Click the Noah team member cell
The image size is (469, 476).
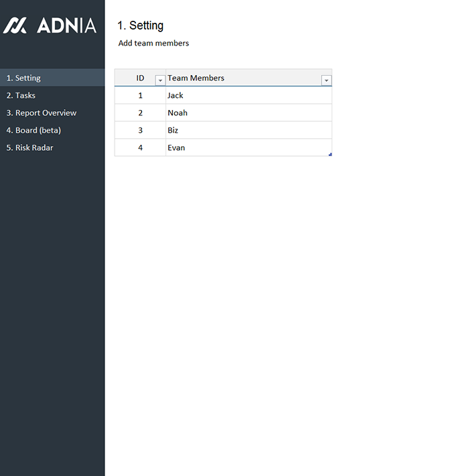(x=248, y=113)
